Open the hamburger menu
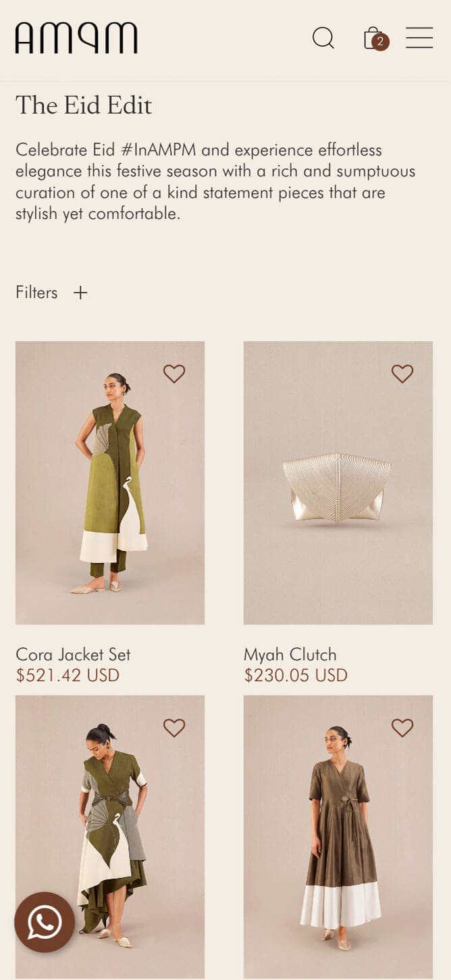 click(x=419, y=38)
